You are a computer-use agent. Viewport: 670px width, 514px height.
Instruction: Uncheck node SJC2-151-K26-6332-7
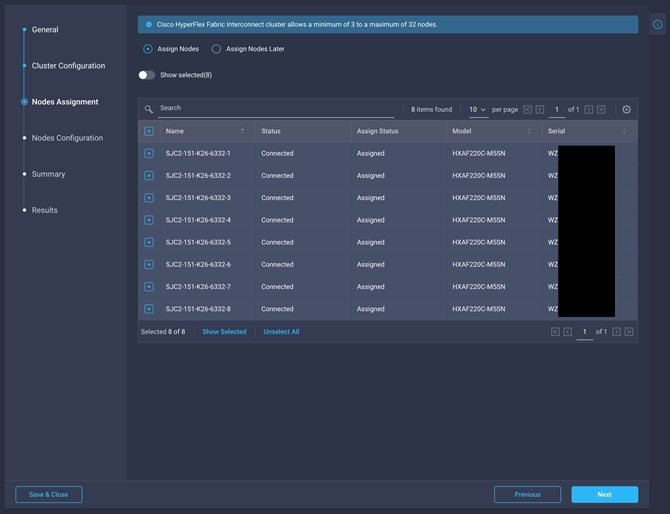point(149,287)
